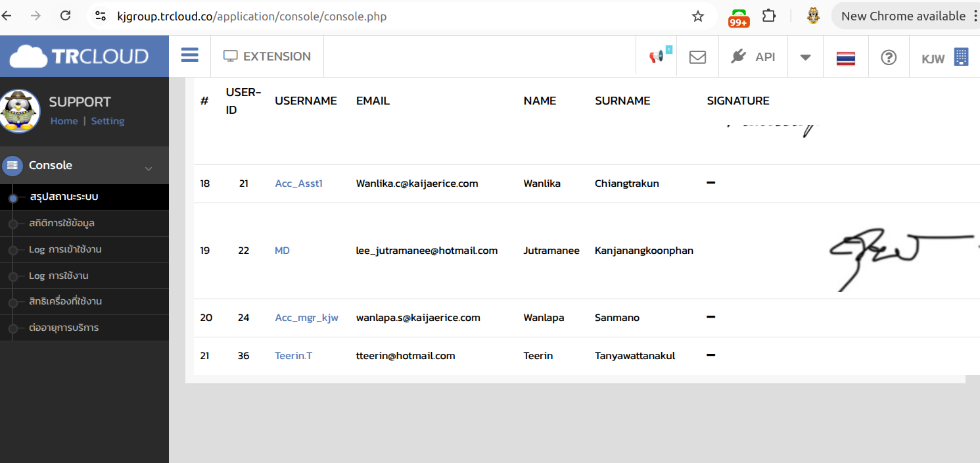Open the green 99+ extension icon
The image size is (980, 463).
coord(739,18)
